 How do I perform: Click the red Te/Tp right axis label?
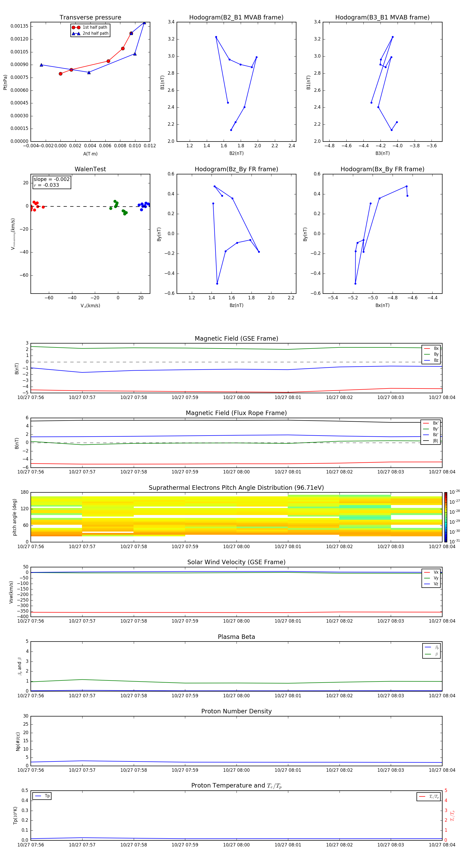pos(453,815)
